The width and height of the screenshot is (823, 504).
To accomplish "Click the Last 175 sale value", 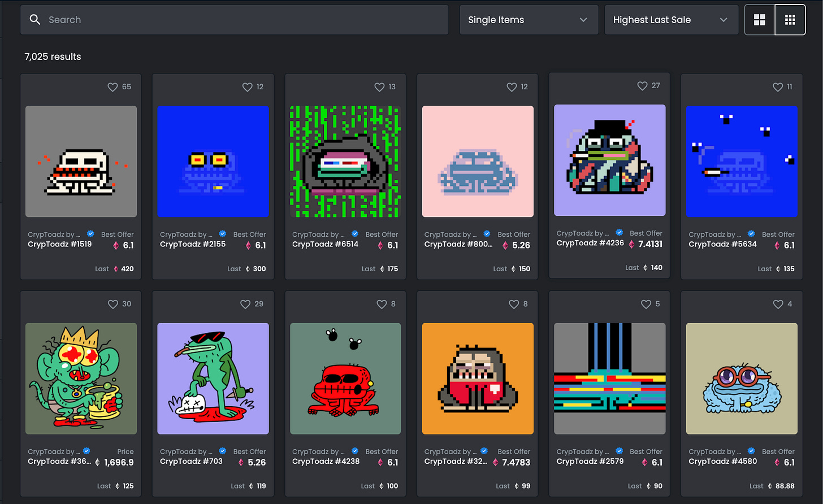I will pos(393,269).
